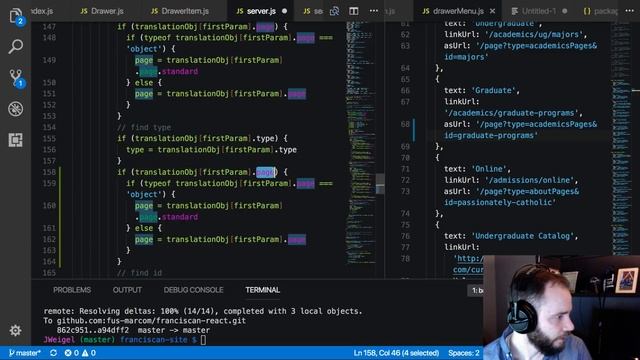The height and width of the screenshot is (360, 640).
Task: Open the Manage gear settings menu
Action: [x=16, y=330]
